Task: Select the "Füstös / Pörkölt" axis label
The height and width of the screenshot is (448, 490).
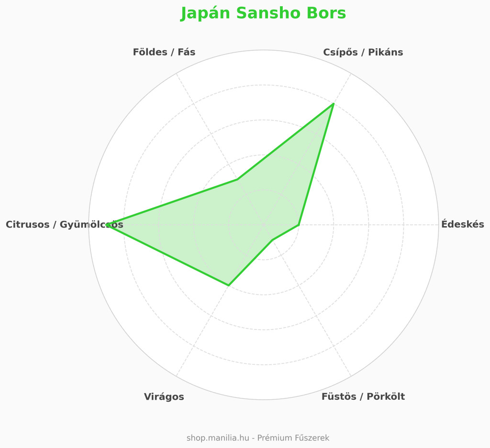Action: pyautogui.click(x=363, y=396)
